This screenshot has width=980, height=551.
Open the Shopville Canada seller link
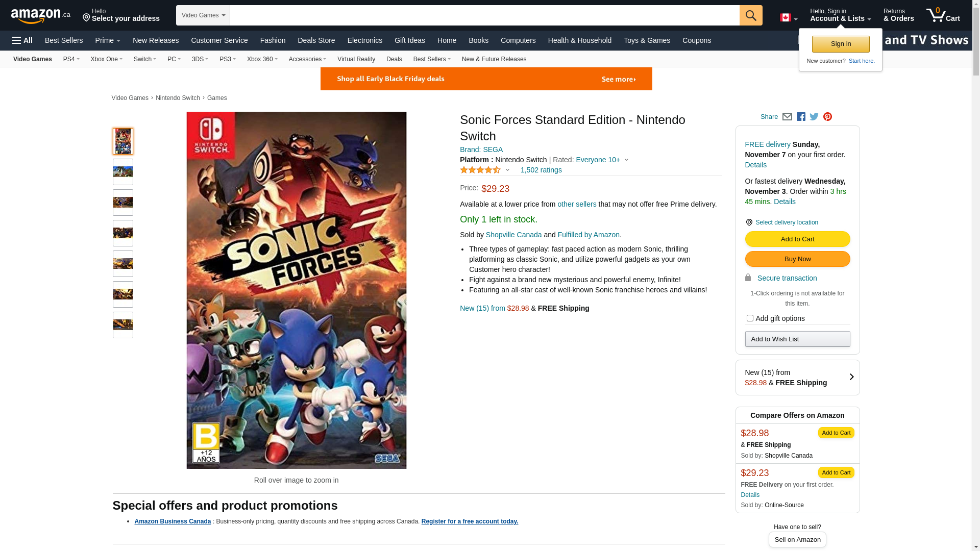[x=513, y=235]
